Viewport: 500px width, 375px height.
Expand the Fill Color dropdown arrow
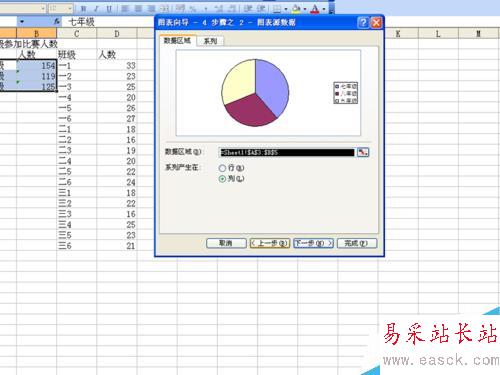pos(305,9)
